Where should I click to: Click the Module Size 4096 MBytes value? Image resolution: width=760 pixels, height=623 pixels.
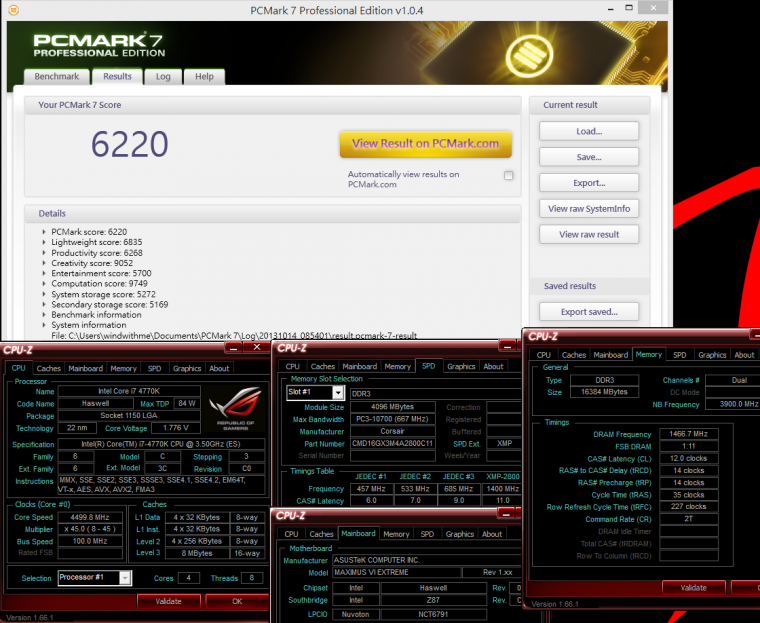[x=393, y=407]
